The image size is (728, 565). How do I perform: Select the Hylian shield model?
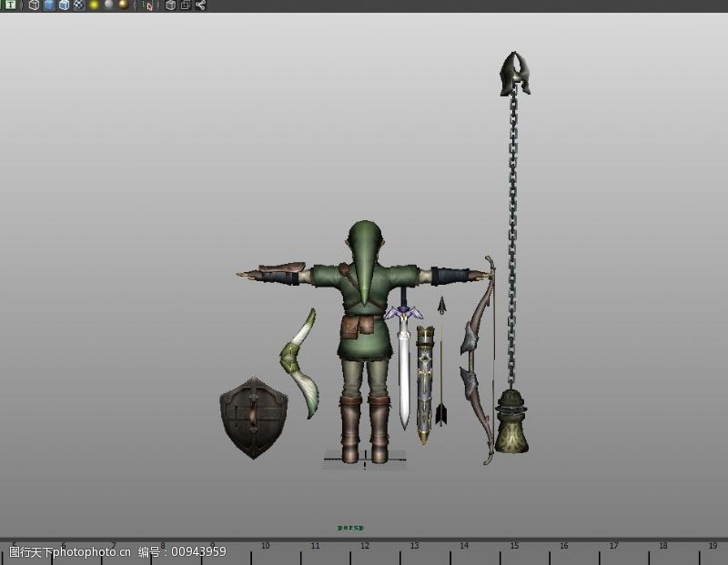[x=254, y=418]
